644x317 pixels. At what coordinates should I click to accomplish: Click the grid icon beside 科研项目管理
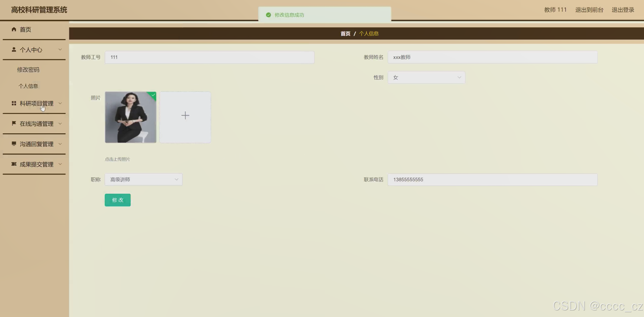coord(14,103)
